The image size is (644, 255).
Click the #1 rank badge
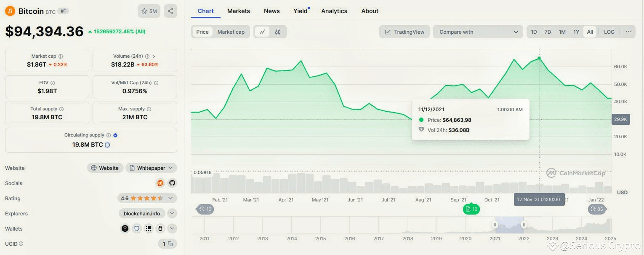click(63, 11)
